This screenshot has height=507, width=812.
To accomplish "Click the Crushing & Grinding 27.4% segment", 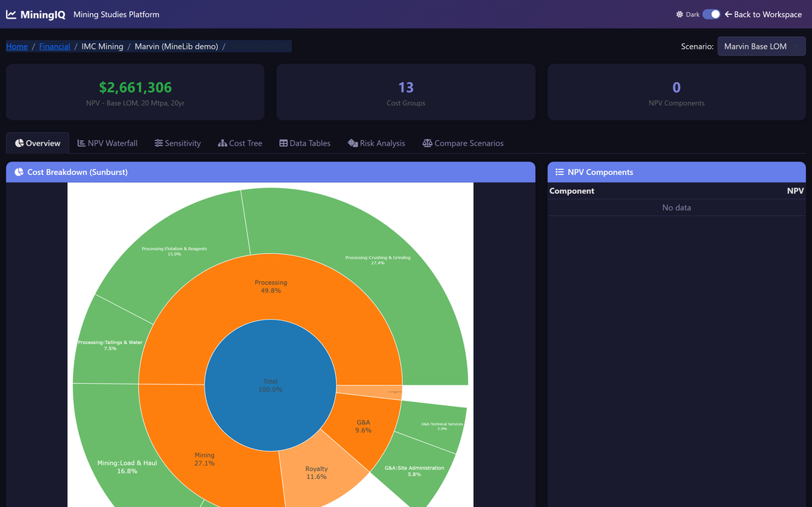I will tap(377, 260).
